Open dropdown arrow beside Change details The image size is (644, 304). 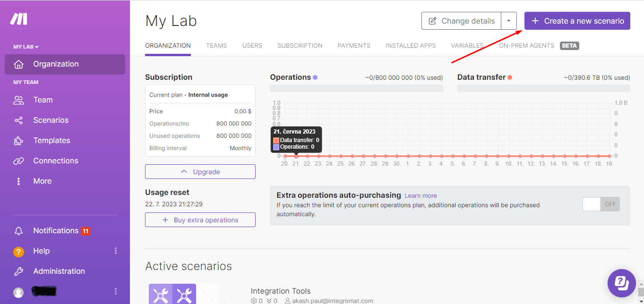pos(508,21)
